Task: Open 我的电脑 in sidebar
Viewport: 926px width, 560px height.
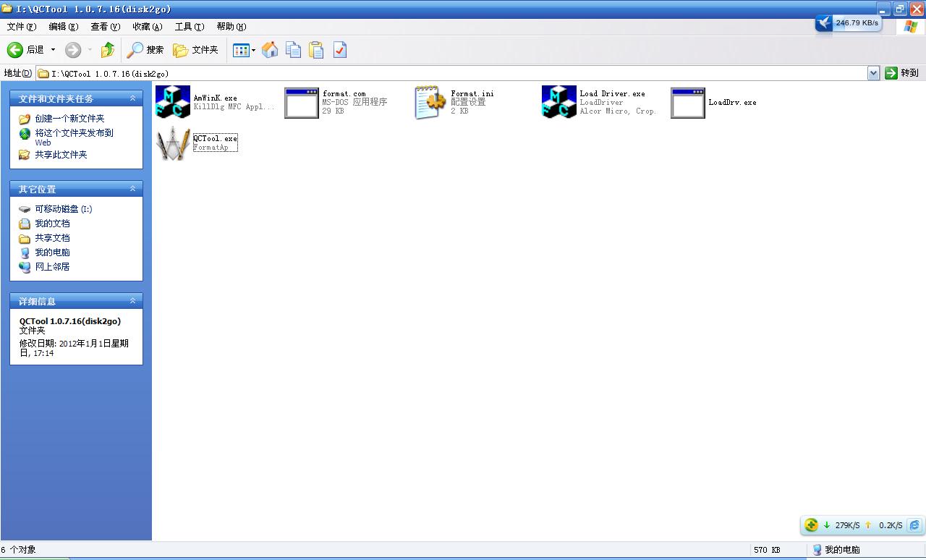Action: coord(52,253)
